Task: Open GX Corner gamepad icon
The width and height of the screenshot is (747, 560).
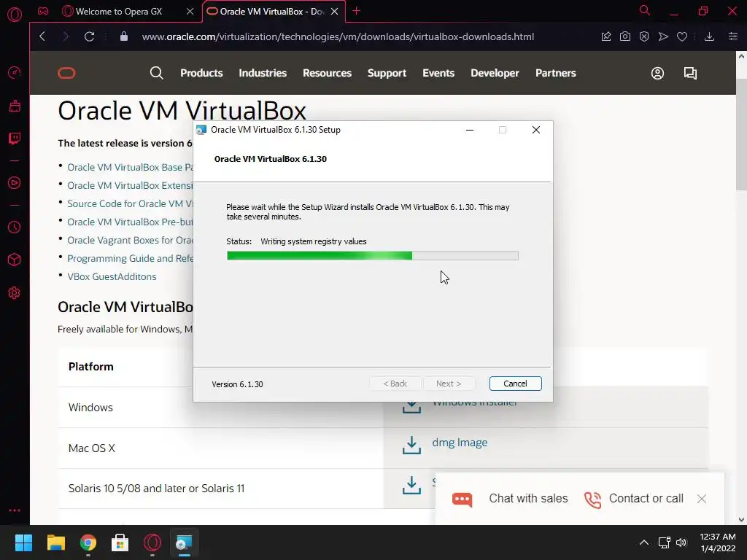Action: point(43,11)
